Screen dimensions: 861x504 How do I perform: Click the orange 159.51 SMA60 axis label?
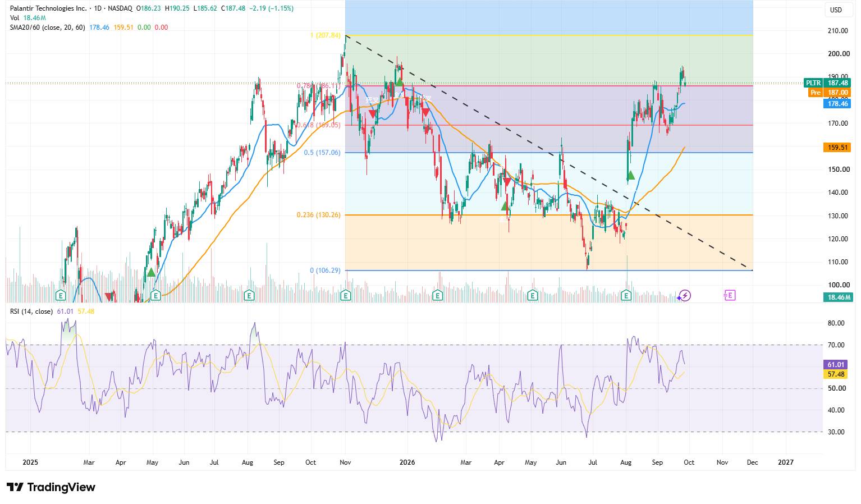tap(838, 148)
